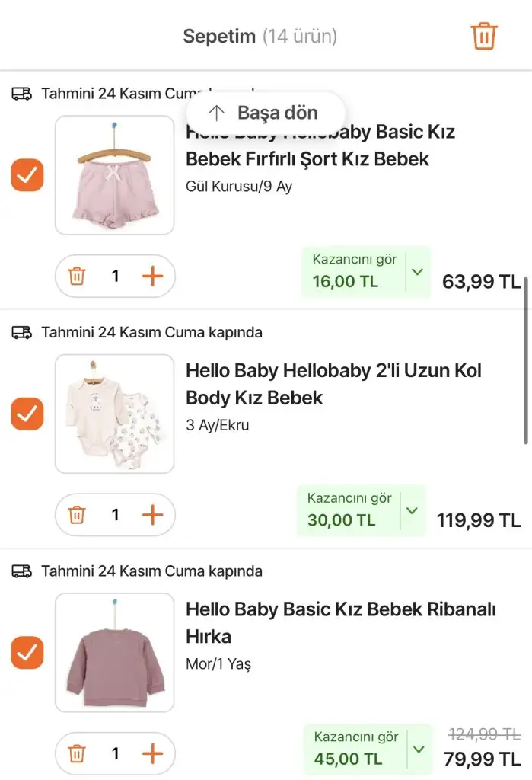Open the Hellobaby 2'li Uzun Kol Body title
This screenshot has width=532, height=780.
[333, 384]
